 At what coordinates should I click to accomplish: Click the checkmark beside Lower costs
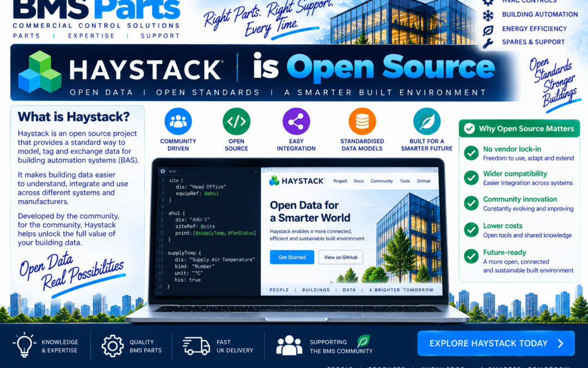(471, 230)
